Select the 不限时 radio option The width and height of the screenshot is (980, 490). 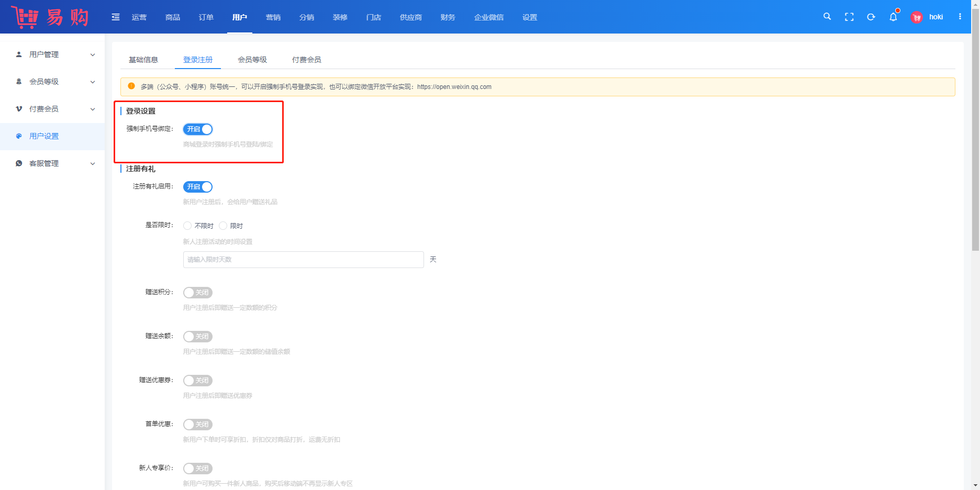click(x=187, y=226)
